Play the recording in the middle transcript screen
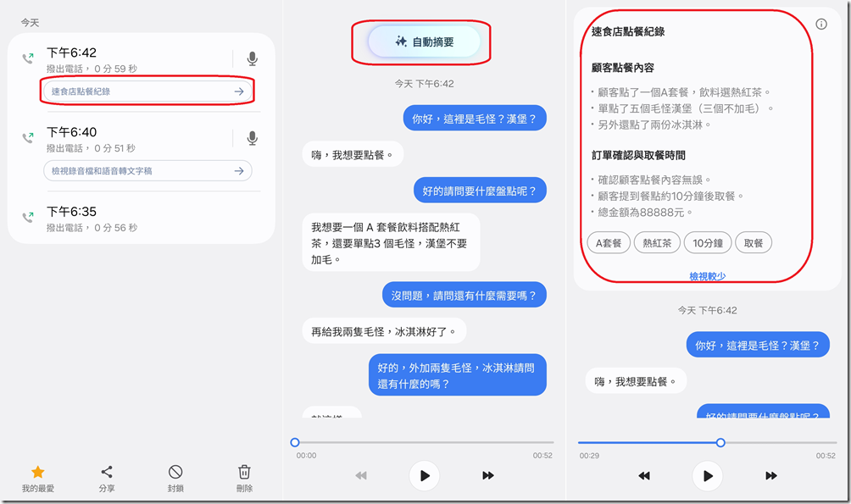This screenshot has width=851, height=504. [425, 476]
